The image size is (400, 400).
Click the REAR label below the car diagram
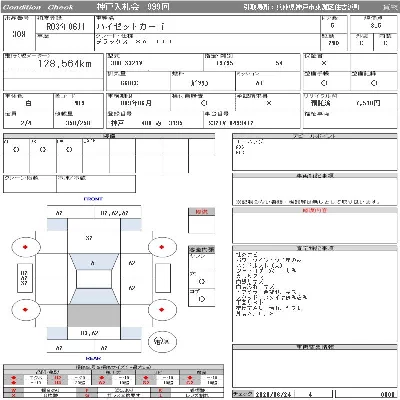tap(93, 358)
